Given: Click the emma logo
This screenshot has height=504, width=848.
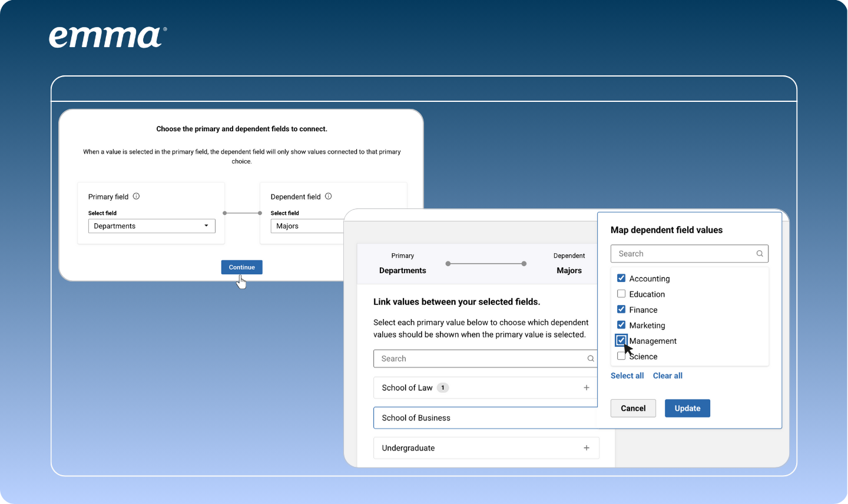Looking at the screenshot, I should click(107, 37).
